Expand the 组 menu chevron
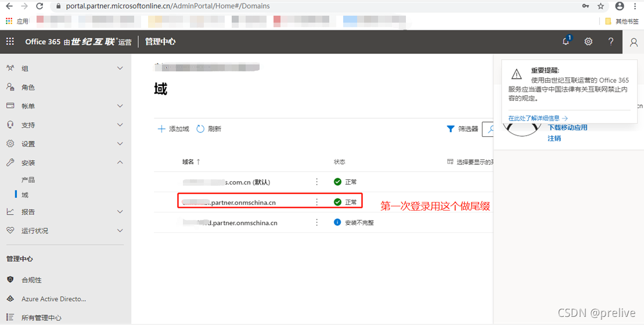 click(x=120, y=68)
